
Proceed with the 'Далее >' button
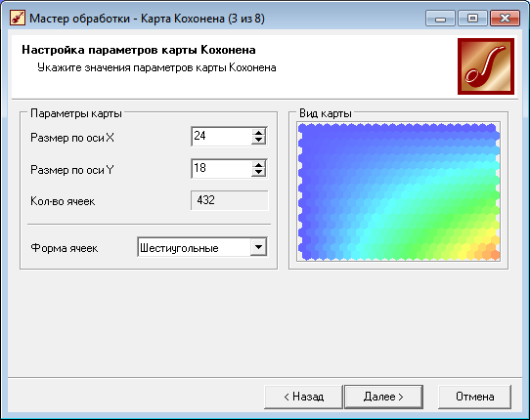point(383,397)
